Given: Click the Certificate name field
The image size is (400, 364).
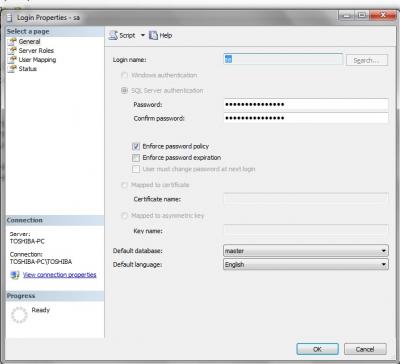Looking at the screenshot, I should click(x=306, y=199).
